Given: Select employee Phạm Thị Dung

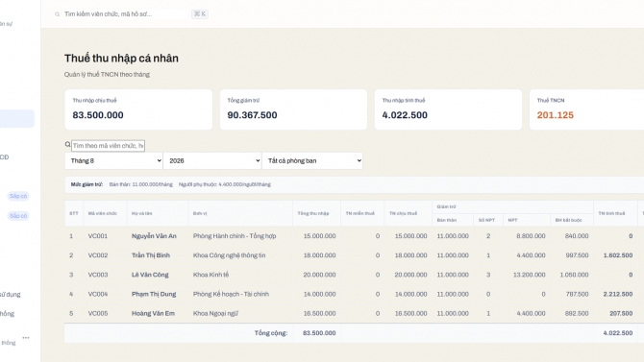Looking at the screenshot, I should coord(154,294).
